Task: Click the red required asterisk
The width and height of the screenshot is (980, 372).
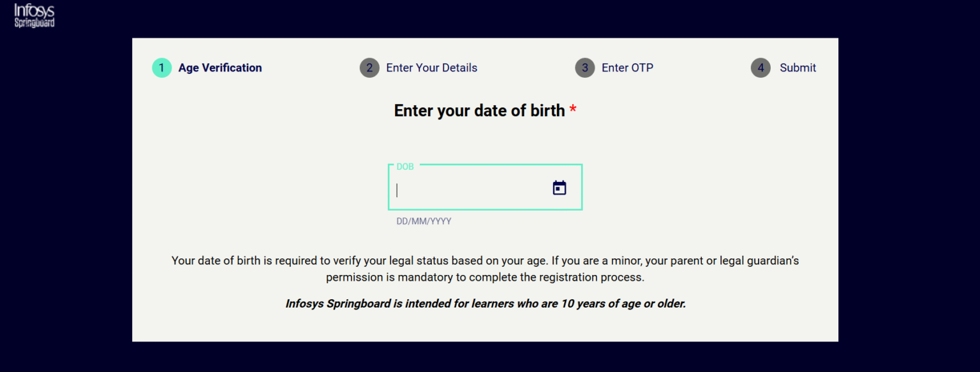Action: pos(573,110)
